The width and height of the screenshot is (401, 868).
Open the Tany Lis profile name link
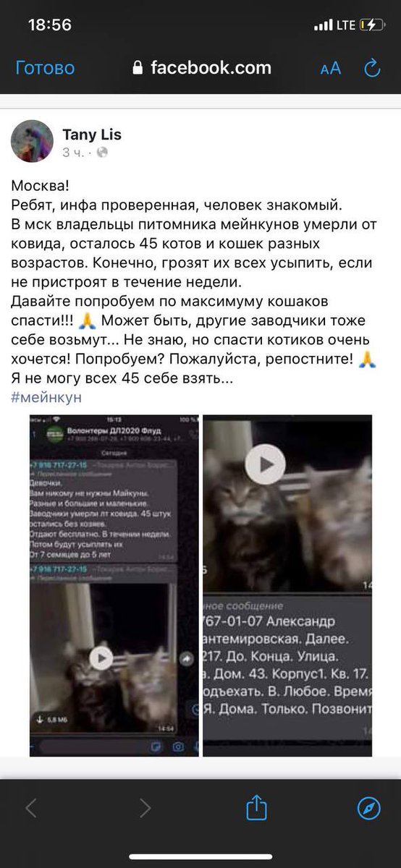coord(92,135)
